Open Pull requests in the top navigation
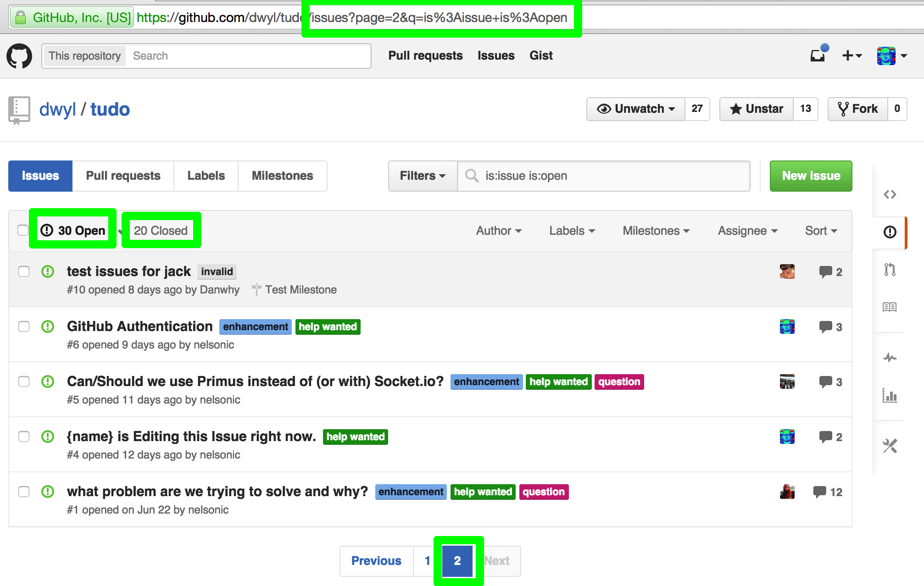This screenshot has height=586, width=924. tap(425, 55)
